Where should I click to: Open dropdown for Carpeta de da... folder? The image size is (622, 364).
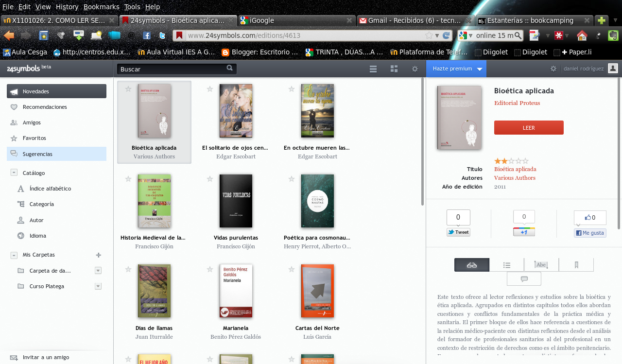(98, 271)
